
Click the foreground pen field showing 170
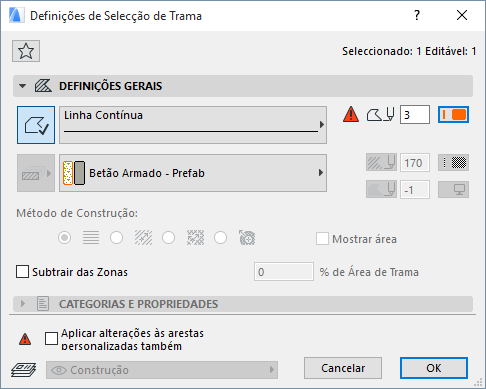415,163
